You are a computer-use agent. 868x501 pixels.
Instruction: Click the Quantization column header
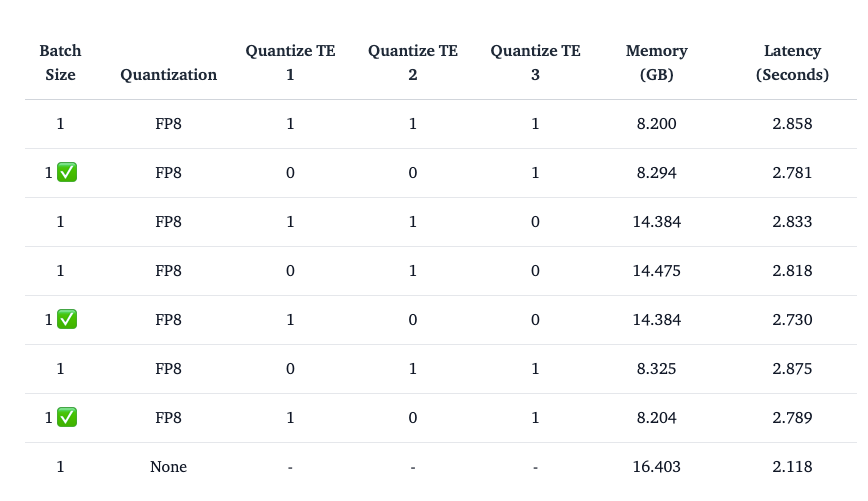pyautogui.click(x=168, y=74)
